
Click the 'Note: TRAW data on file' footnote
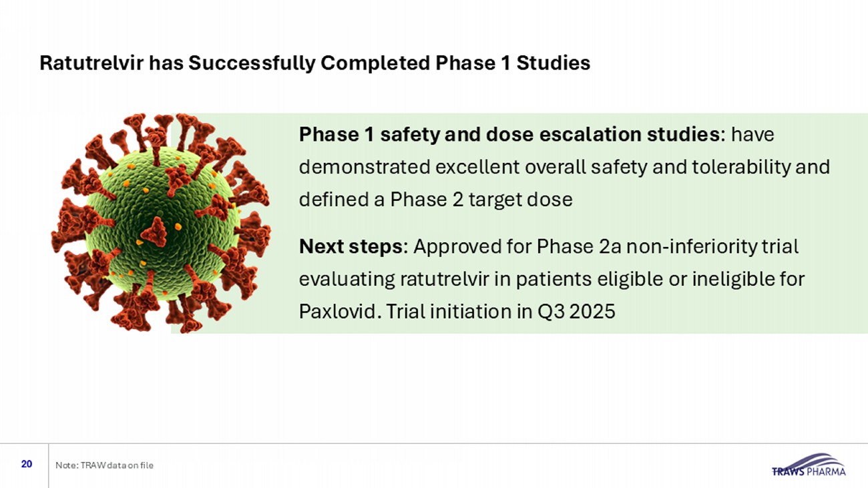pyautogui.click(x=104, y=465)
